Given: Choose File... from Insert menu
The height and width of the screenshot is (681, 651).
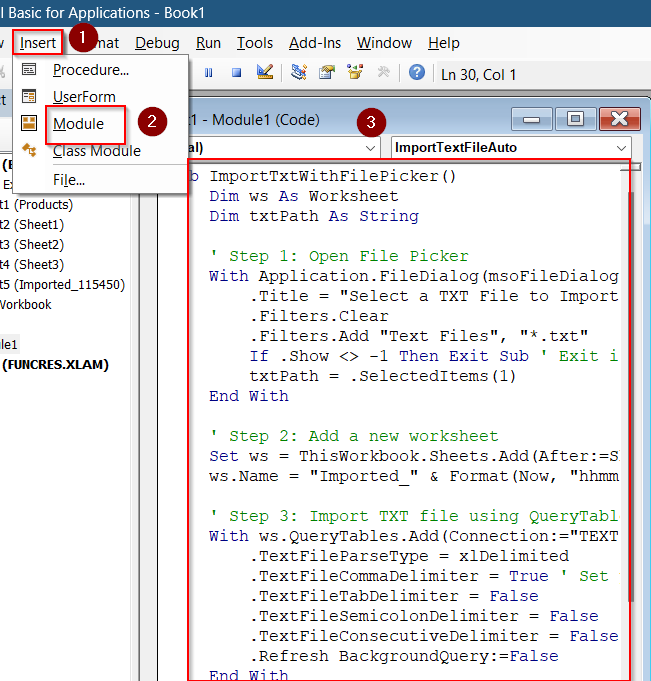Looking at the screenshot, I should 69,180.
